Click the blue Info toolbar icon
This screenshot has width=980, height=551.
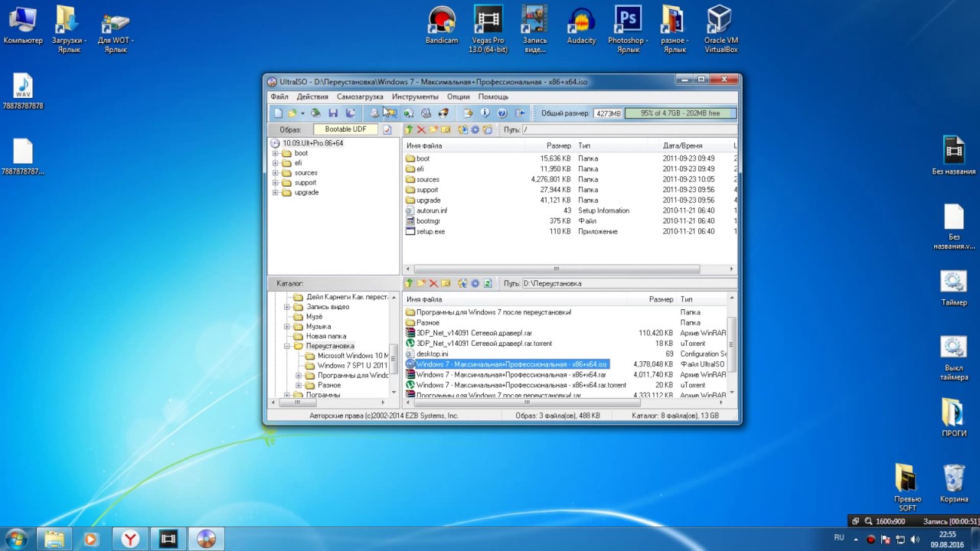pyautogui.click(x=485, y=113)
